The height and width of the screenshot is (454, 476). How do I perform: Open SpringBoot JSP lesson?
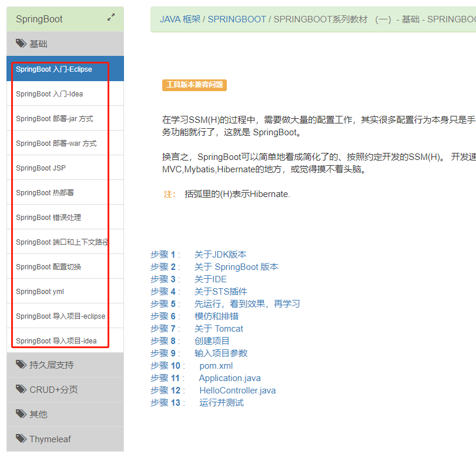coord(65,168)
